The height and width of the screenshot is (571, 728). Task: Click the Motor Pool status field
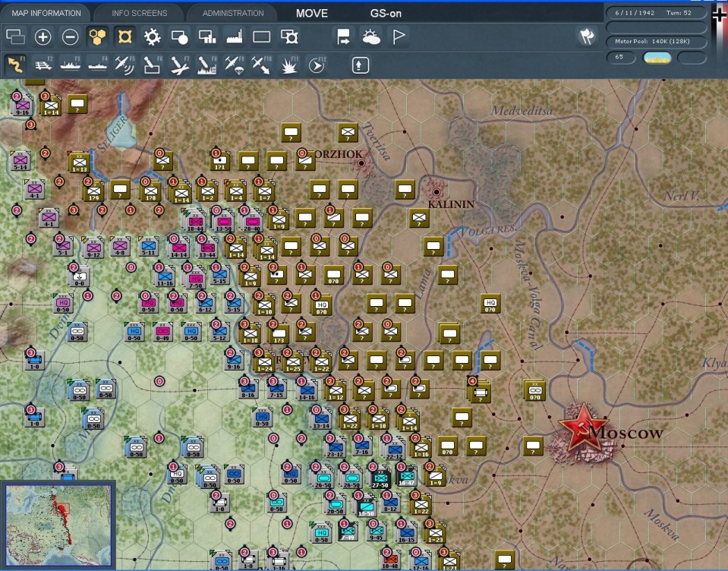click(x=656, y=41)
